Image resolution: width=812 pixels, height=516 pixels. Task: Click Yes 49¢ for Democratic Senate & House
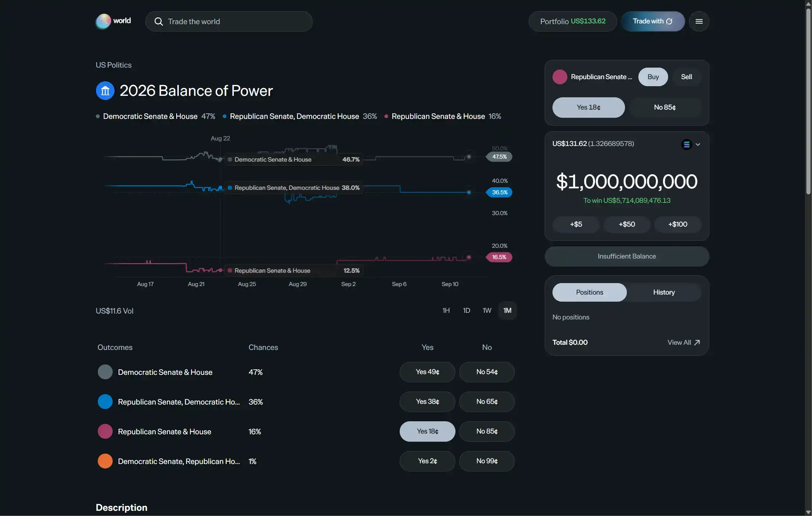click(x=427, y=372)
